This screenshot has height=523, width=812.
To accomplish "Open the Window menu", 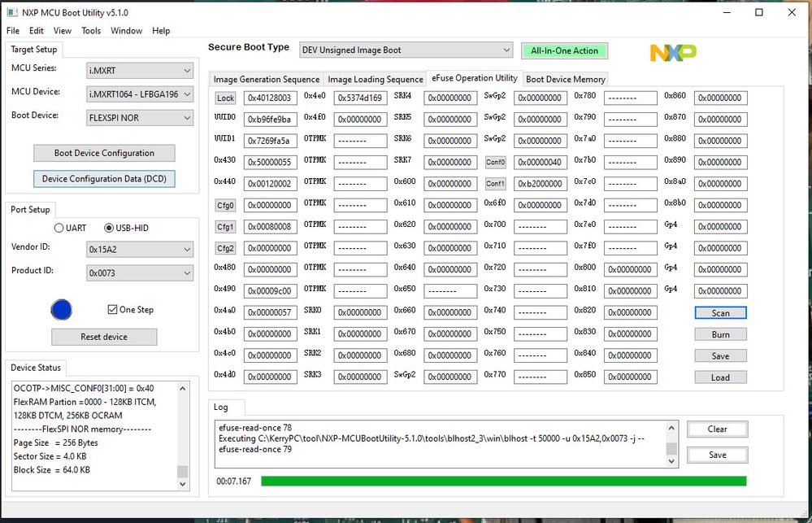I will click(x=126, y=31).
